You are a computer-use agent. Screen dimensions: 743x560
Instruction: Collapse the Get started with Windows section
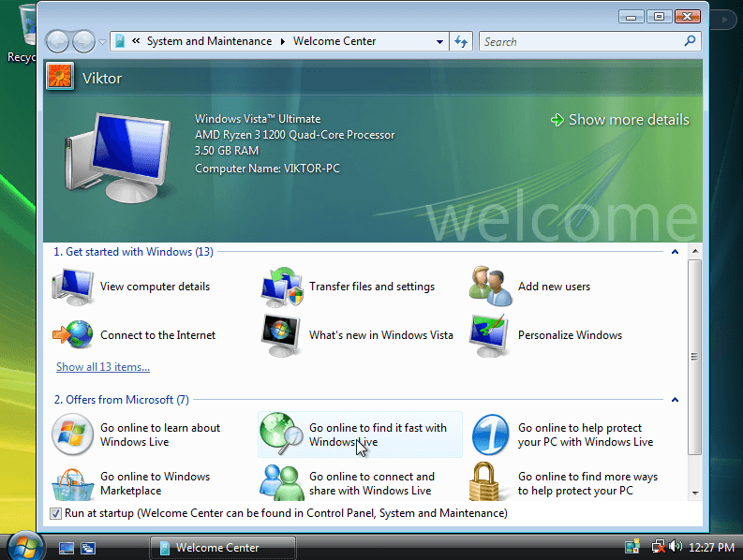point(675,252)
